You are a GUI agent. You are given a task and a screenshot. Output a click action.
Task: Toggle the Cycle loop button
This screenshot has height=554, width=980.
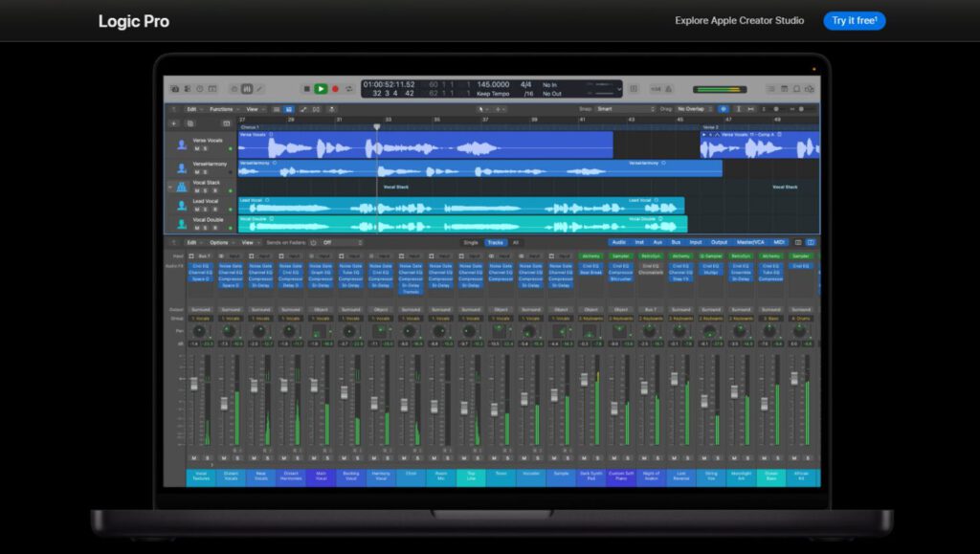[x=348, y=89]
